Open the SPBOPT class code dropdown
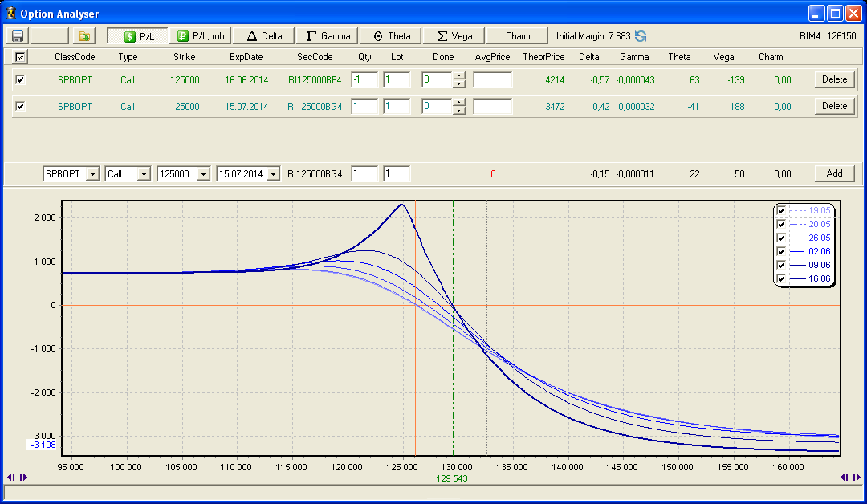The image size is (867, 504). click(92, 173)
